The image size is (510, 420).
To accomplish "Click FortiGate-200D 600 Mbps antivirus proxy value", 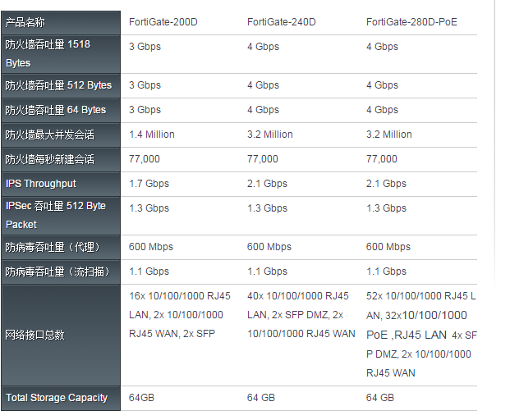I will click(151, 247).
